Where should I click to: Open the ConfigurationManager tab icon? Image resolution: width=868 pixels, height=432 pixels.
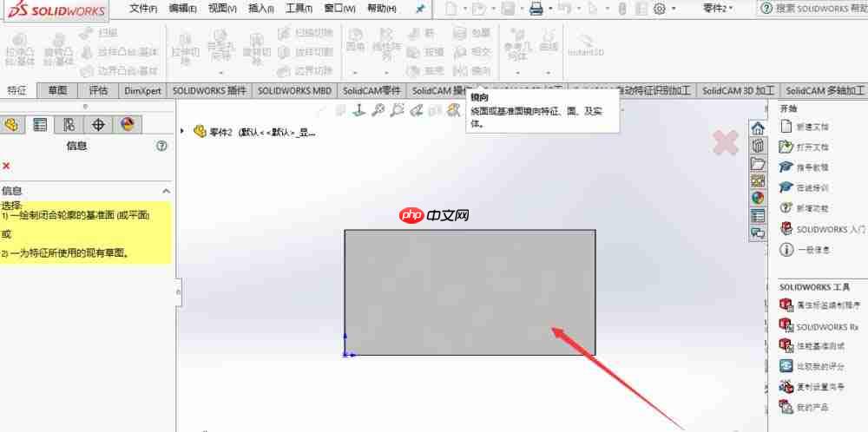point(69,125)
